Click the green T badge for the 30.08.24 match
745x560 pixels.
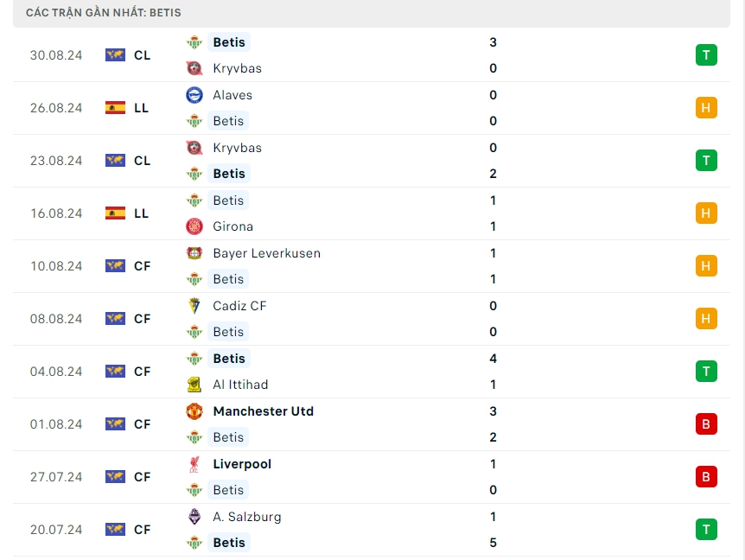click(x=706, y=55)
